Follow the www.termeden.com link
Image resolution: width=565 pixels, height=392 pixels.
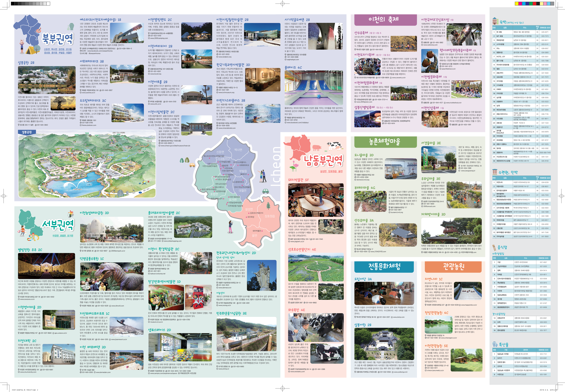[103, 372]
